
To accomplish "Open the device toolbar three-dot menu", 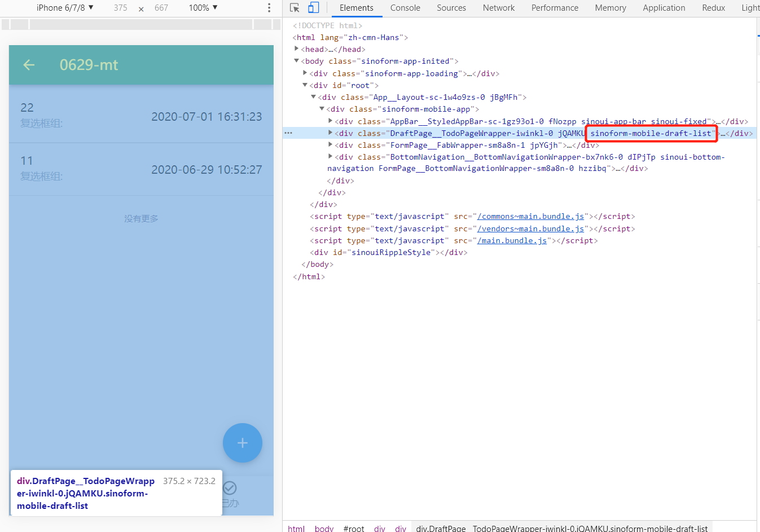I will (269, 8).
